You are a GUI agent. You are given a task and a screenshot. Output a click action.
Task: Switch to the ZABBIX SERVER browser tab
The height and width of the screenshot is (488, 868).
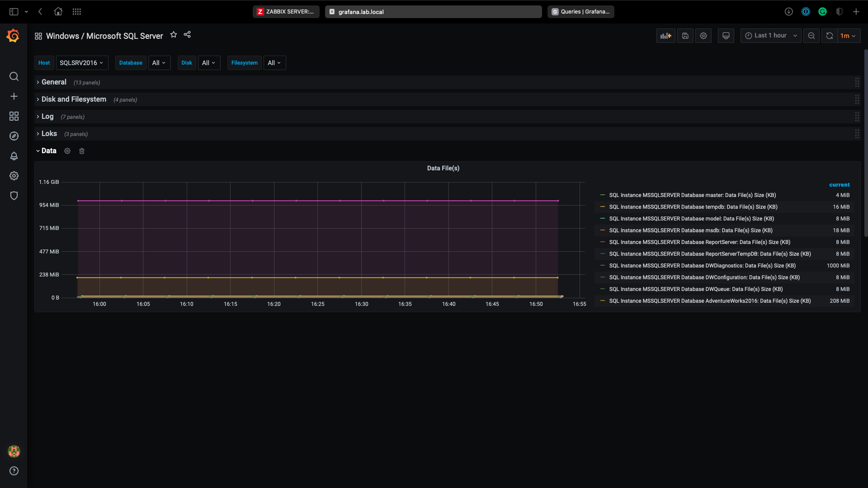[286, 12]
